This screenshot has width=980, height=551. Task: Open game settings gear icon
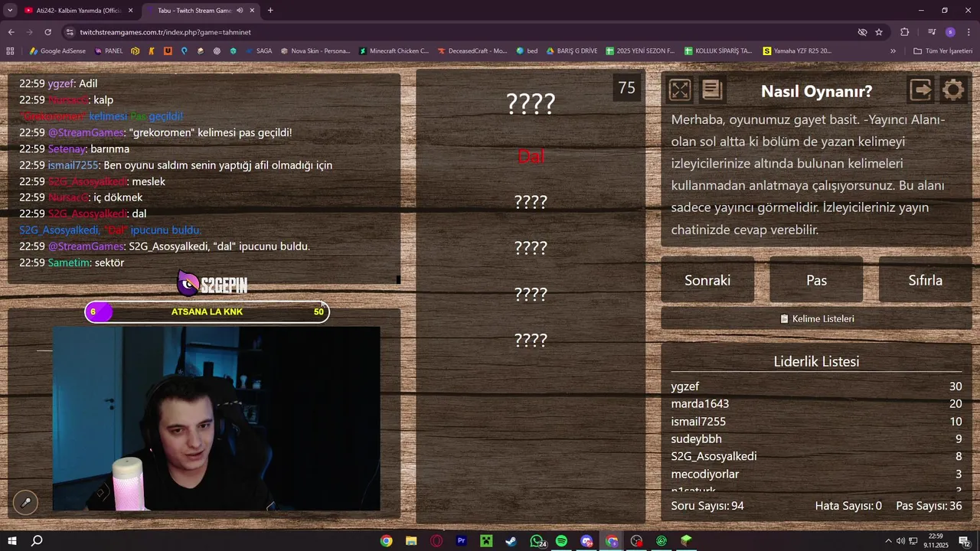point(953,90)
